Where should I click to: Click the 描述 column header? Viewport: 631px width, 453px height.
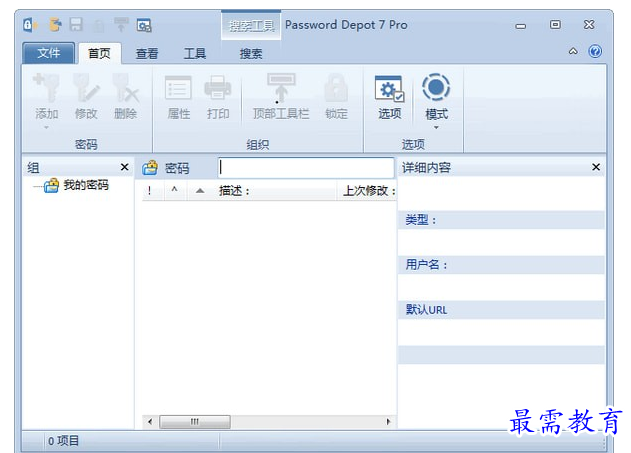pyautogui.click(x=234, y=191)
